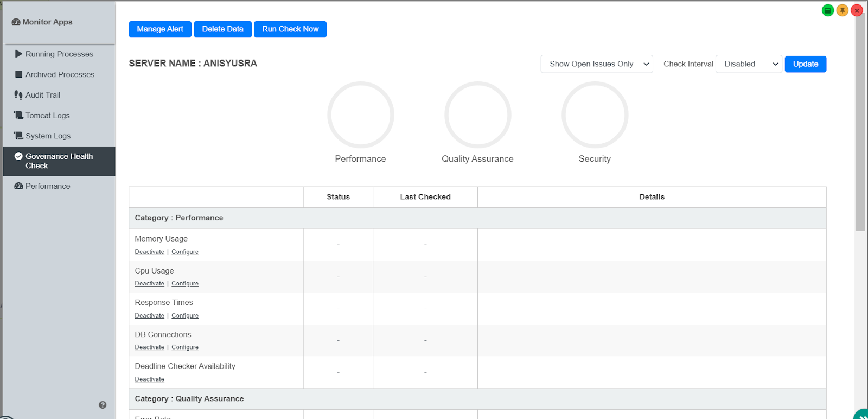Click the Monitor Apps gauge icon
868x419 pixels.
(x=16, y=22)
